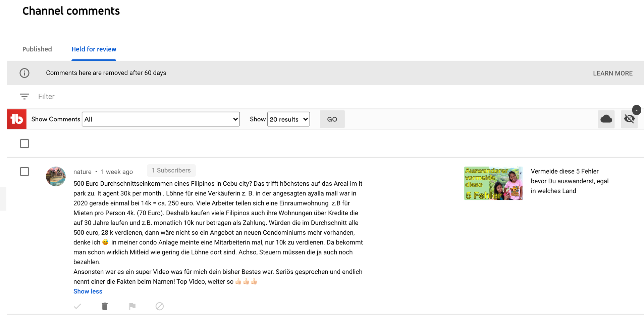Check the select-all comments checkbox
Screen dimensions: 644x319
coord(24,144)
